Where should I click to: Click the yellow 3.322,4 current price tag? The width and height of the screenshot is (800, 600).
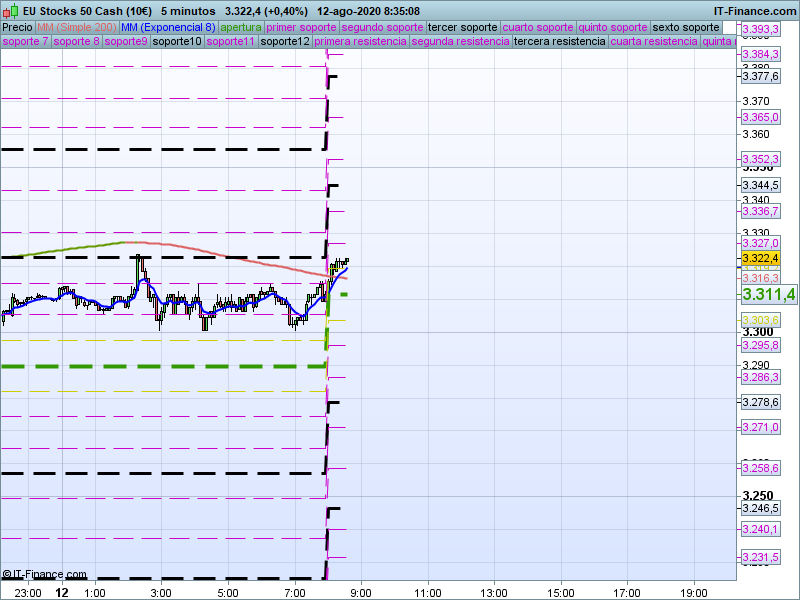(x=760, y=258)
